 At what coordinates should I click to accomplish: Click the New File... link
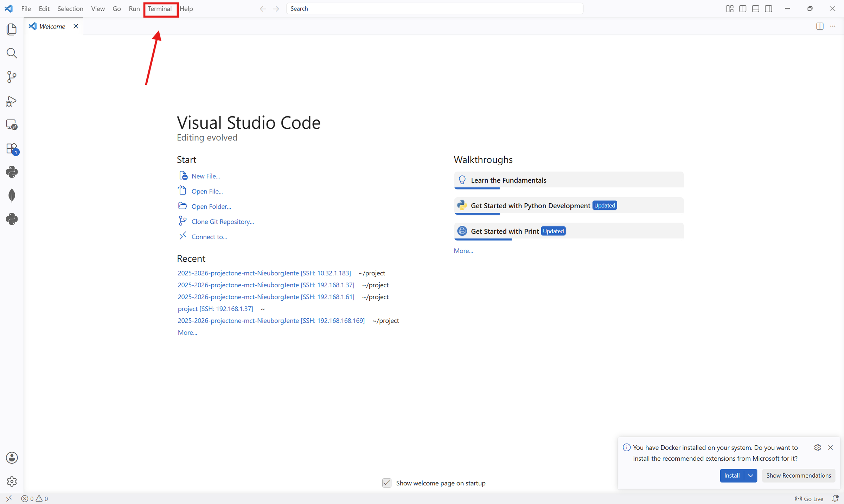click(206, 176)
